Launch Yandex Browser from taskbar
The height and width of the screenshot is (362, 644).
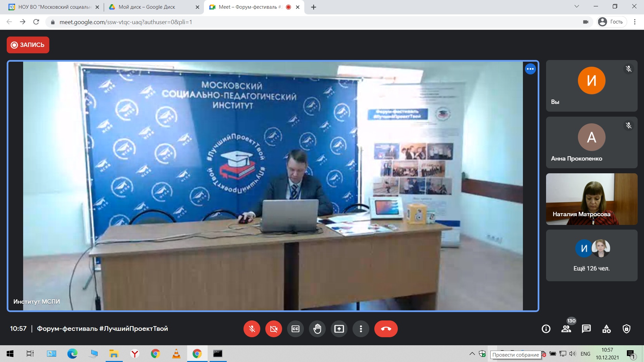click(135, 354)
